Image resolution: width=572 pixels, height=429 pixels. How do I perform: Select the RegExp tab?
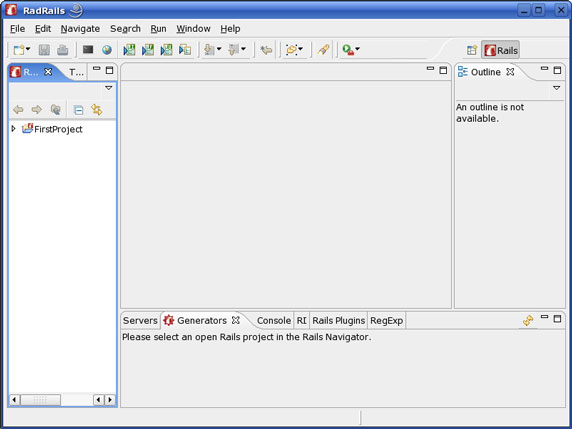(386, 320)
